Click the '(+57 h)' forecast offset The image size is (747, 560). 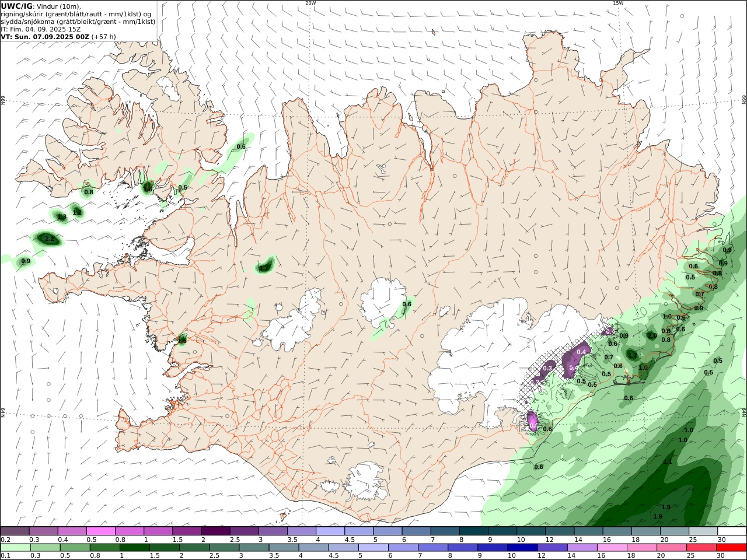pyautogui.click(x=103, y=36)
